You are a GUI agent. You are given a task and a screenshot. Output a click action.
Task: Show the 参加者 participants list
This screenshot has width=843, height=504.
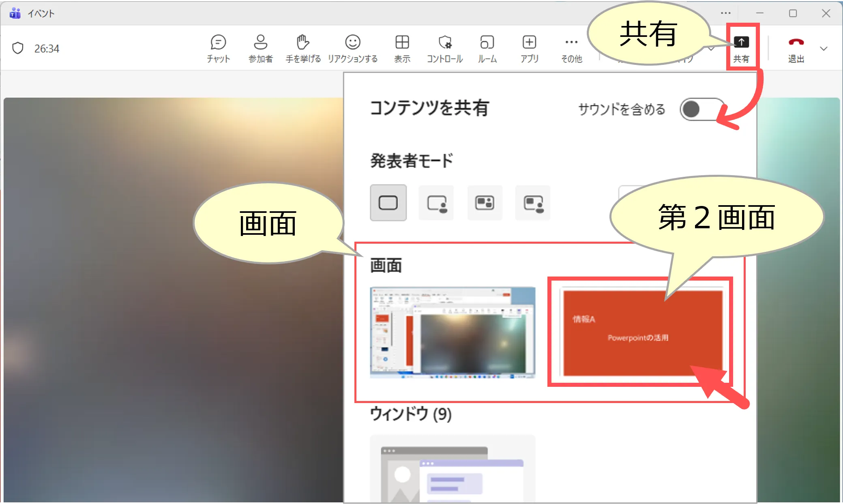(260, 48)
